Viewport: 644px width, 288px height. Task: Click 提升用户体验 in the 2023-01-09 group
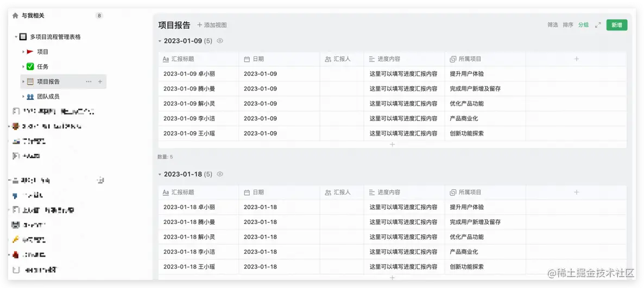click(466, 74)
